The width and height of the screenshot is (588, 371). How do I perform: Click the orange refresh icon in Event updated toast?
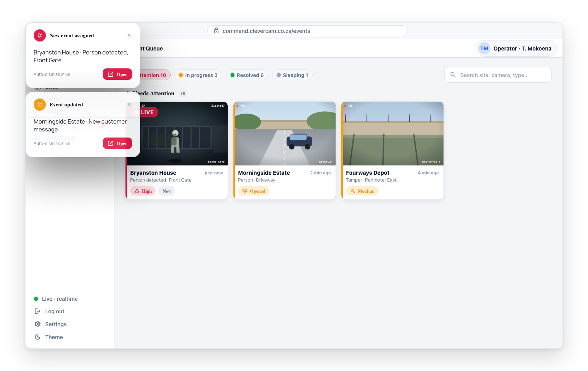tap(40, 105)
